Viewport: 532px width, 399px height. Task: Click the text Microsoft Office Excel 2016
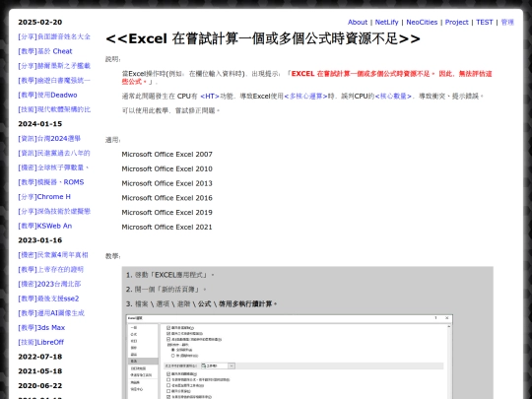(x=166, y=198)
